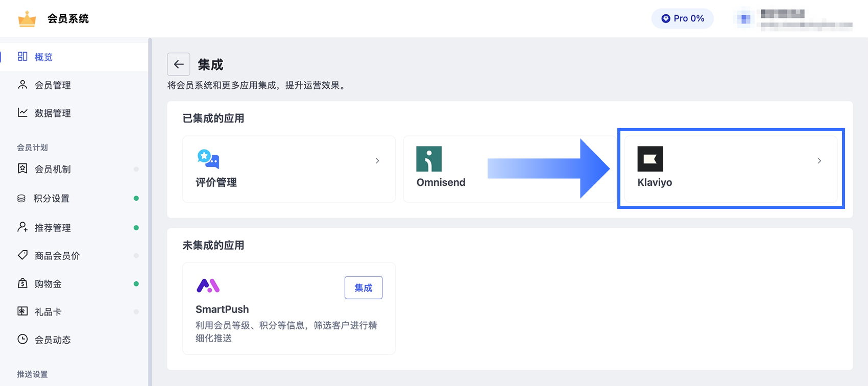Click the Klaviyo card label

pos(655,182)
